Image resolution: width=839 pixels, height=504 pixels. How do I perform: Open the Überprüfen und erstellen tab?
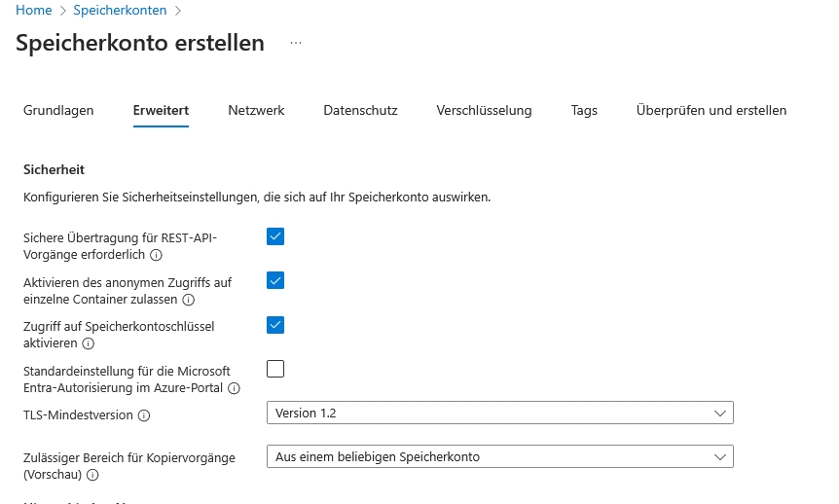[x=711, y=111]
